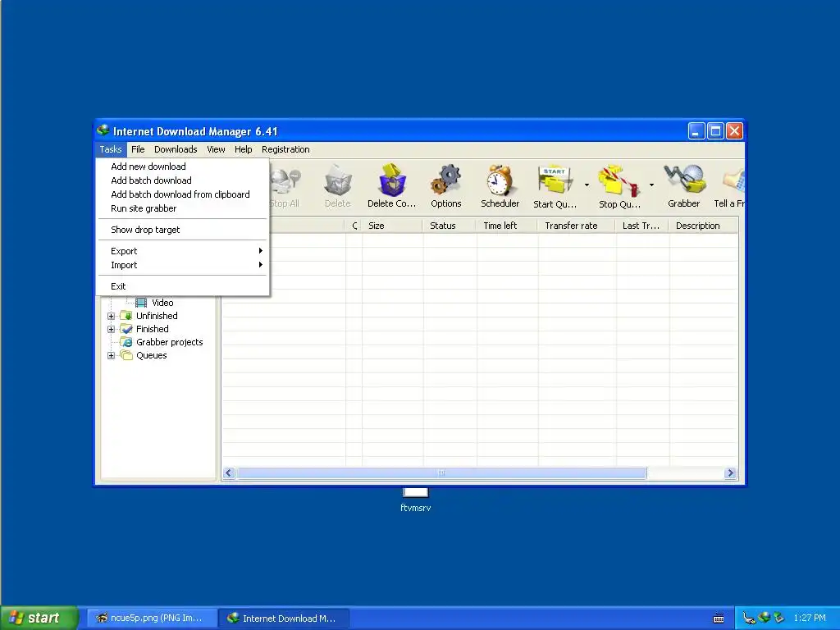Open the File menu
Image resolution: width=840 pixels, height=630 pixels.
(x=138, y=149)
